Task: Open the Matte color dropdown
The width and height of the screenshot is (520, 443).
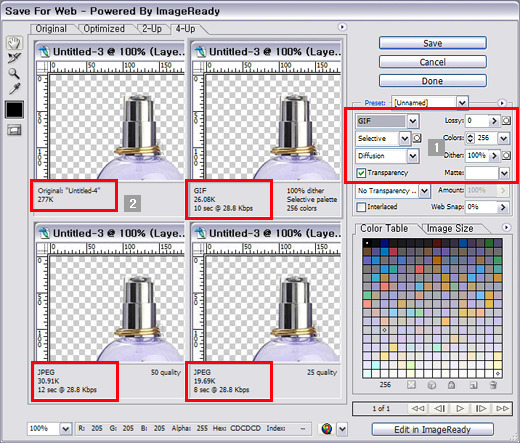Action: 504,173
